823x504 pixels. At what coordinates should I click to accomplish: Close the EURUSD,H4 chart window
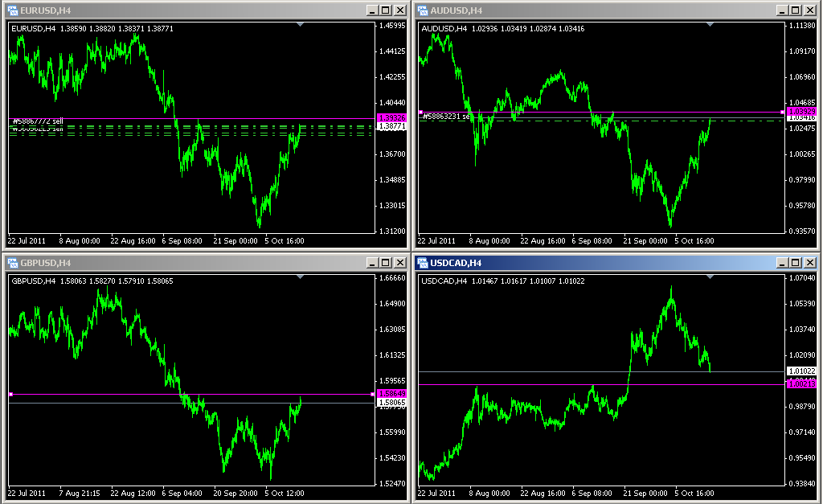pos(400,10)
